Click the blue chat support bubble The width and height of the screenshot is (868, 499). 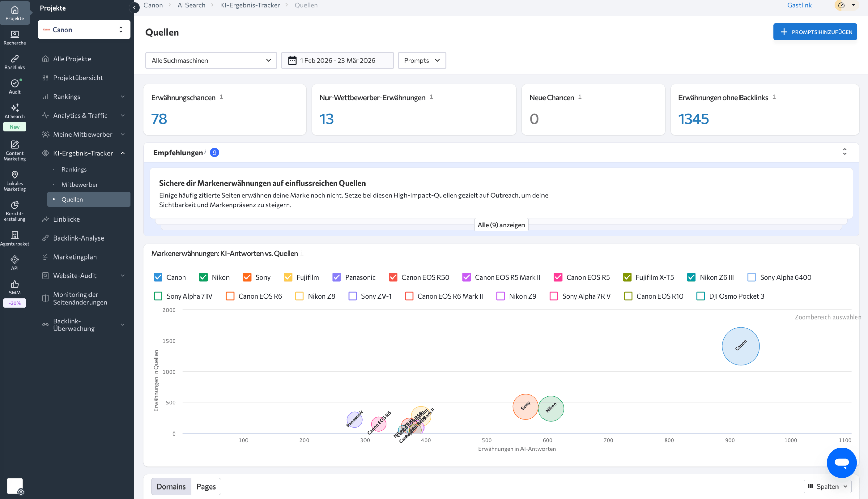tap(841, 462)
